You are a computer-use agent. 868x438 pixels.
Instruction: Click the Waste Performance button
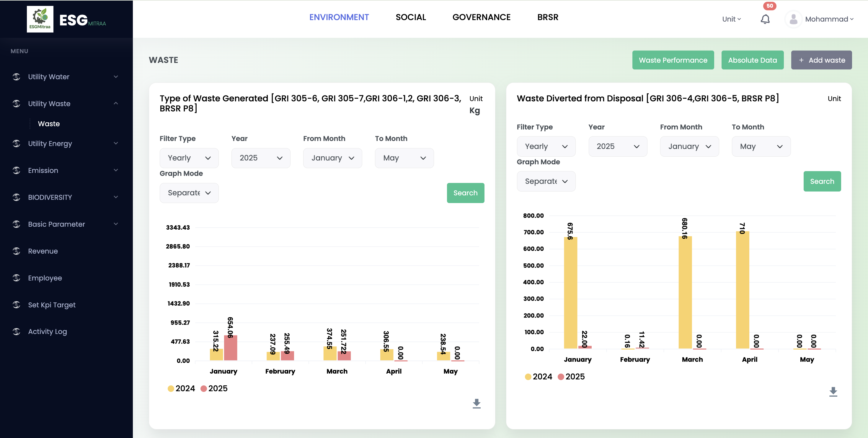pos(673,60)
